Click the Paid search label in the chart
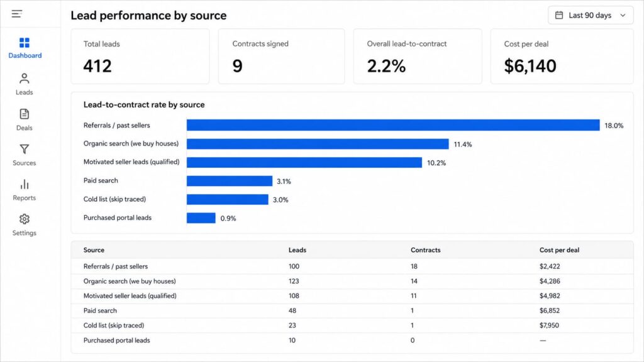Viewport: 644px width, 362px height. pos(101,180)
